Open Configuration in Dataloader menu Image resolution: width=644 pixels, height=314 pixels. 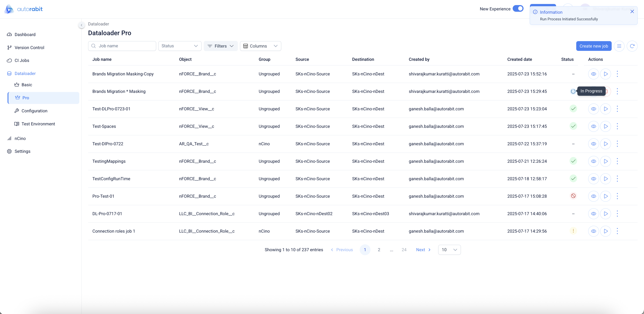[34, 111]
